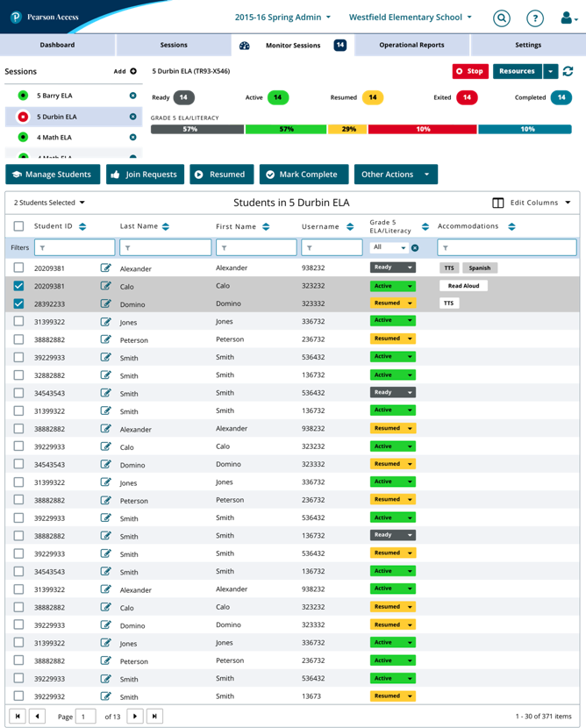This screenshot has height=728, width=586.
Task: Sort by Username column
Action: tap(350, 226)
